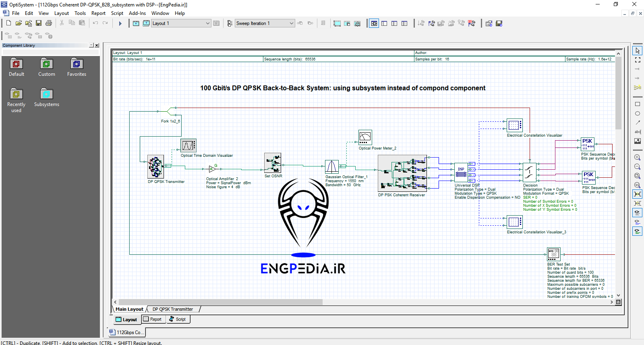
Task: Click the canvas scroll-down arrow
Action: coord(618,295)
